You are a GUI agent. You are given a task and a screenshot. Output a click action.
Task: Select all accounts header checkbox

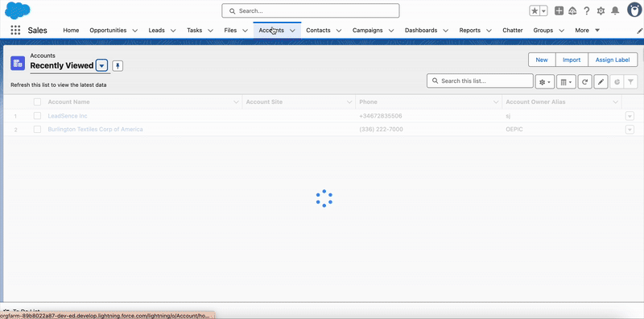click(37, 102)
